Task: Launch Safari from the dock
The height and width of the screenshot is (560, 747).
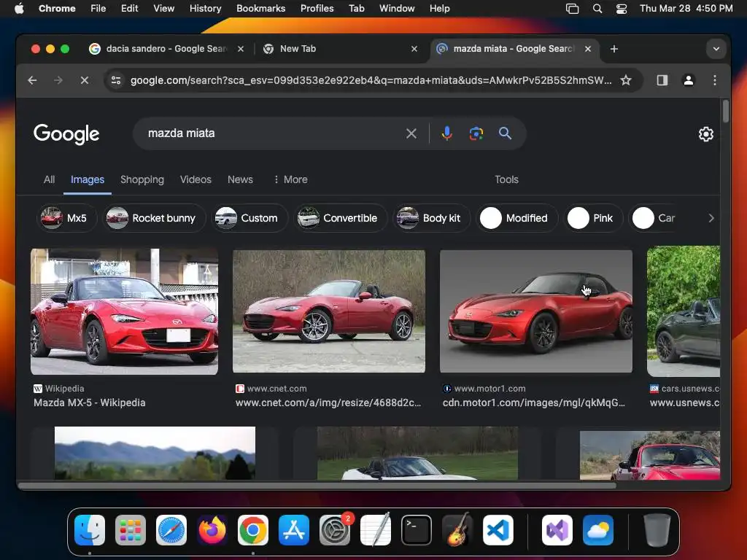Action: pyautogui.click(x=171, y=530)
